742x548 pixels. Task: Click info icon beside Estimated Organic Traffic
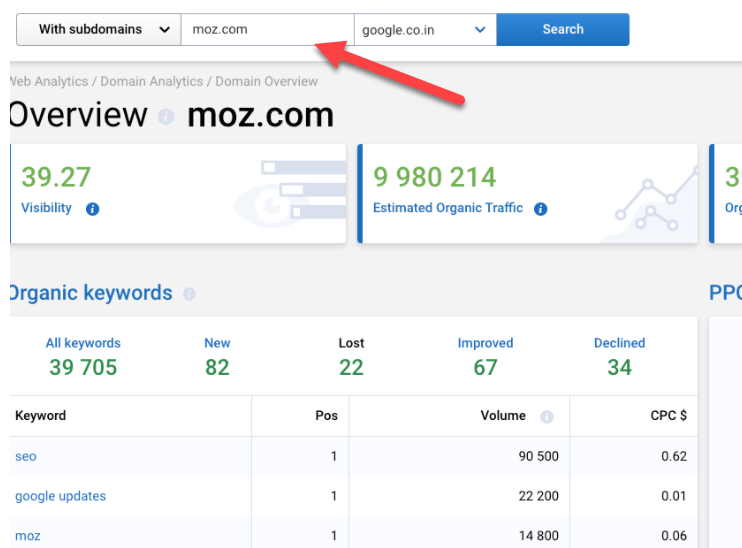coord(540,209)
